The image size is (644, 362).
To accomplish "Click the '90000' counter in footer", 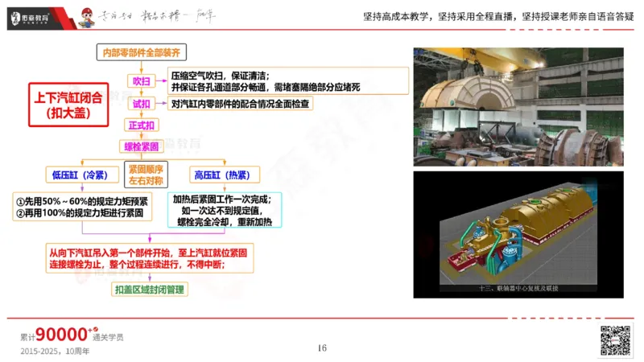I will click(61, 335).
